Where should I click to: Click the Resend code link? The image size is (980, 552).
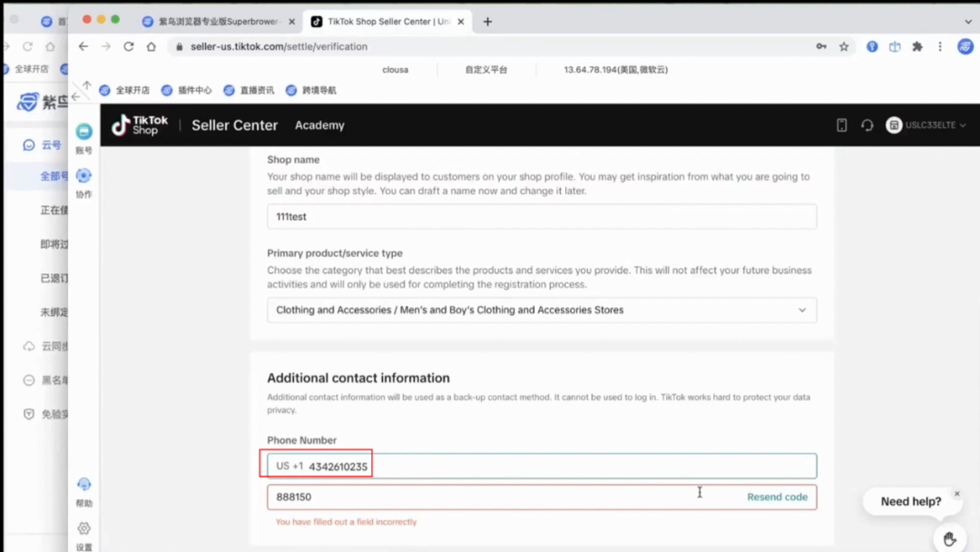pos(777,498)
